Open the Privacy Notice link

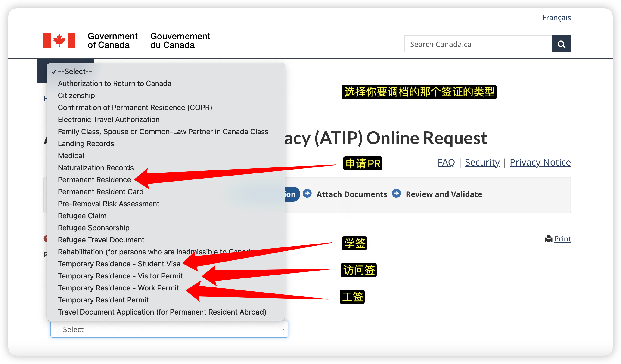pos(540,162)
